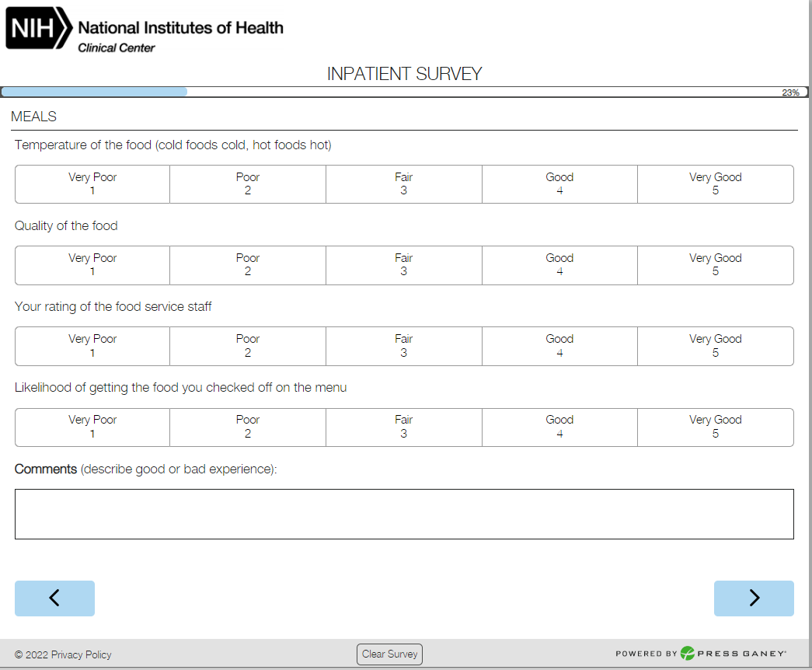The width and height of the screenshot is (812, 670).
Task: Click the INPATIENT SURVEY heading
Action: click(x=405, y=74)
